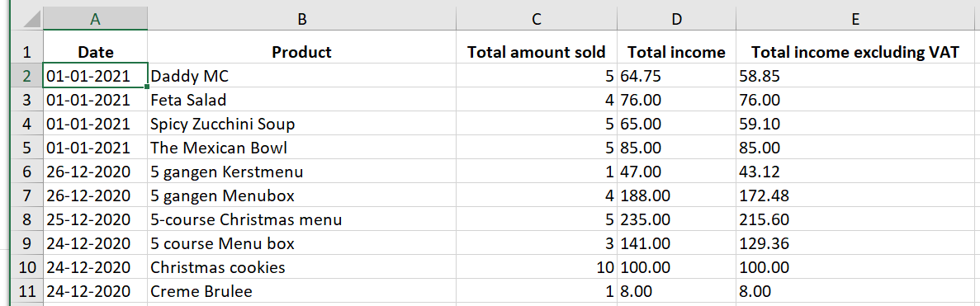This screenshot has width=980, height=306.
Task: Select column C header
Action: tap(537, 19)
